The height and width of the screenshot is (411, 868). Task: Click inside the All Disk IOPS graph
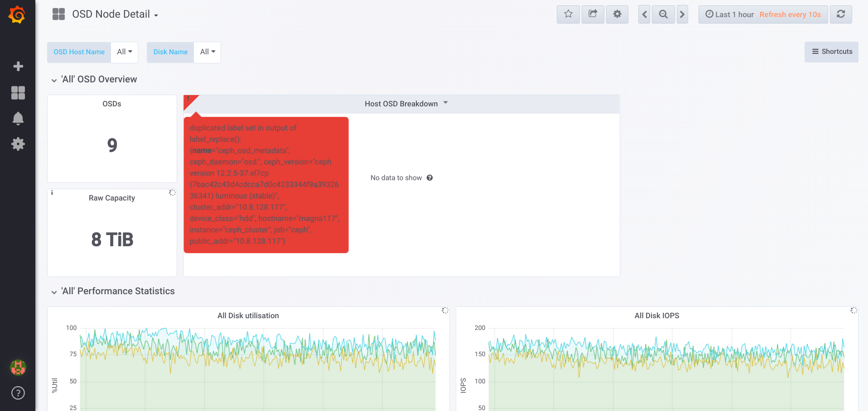click(x=666, y=369)
